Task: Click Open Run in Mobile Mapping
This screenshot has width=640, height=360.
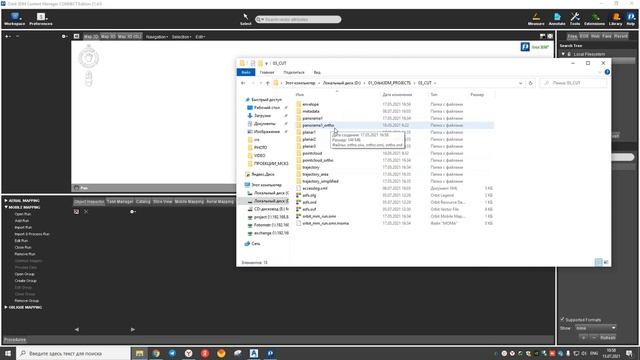Action: coord(22,214)
